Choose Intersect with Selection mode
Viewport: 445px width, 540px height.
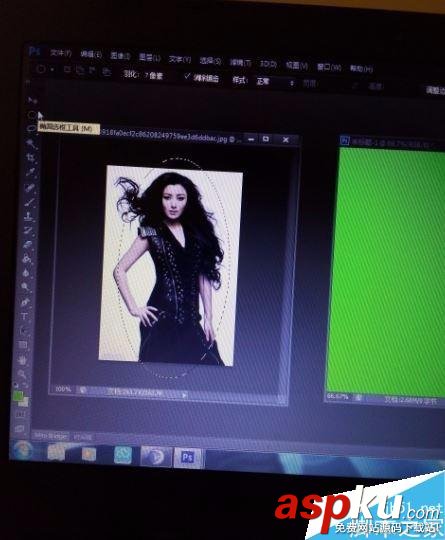click(107, 72)
